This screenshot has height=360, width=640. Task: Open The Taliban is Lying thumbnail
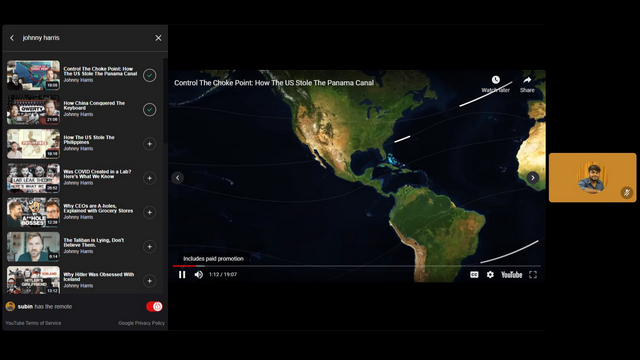tap(33, 247)
